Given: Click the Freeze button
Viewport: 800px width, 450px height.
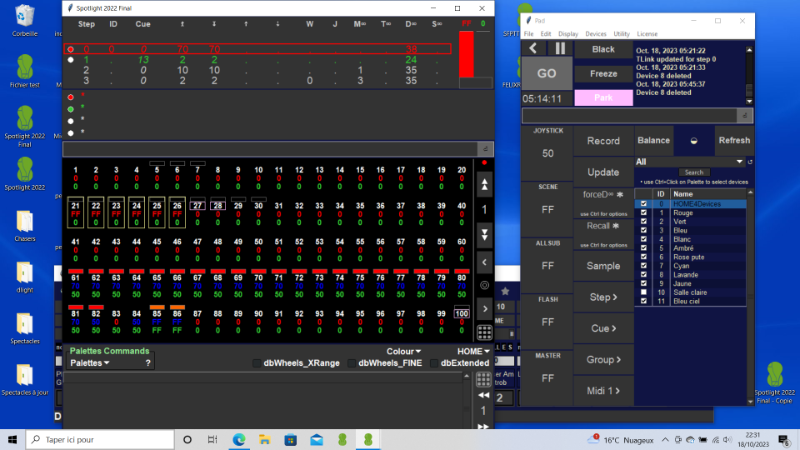Looking at the screenshot, I should tap(603, 73).
